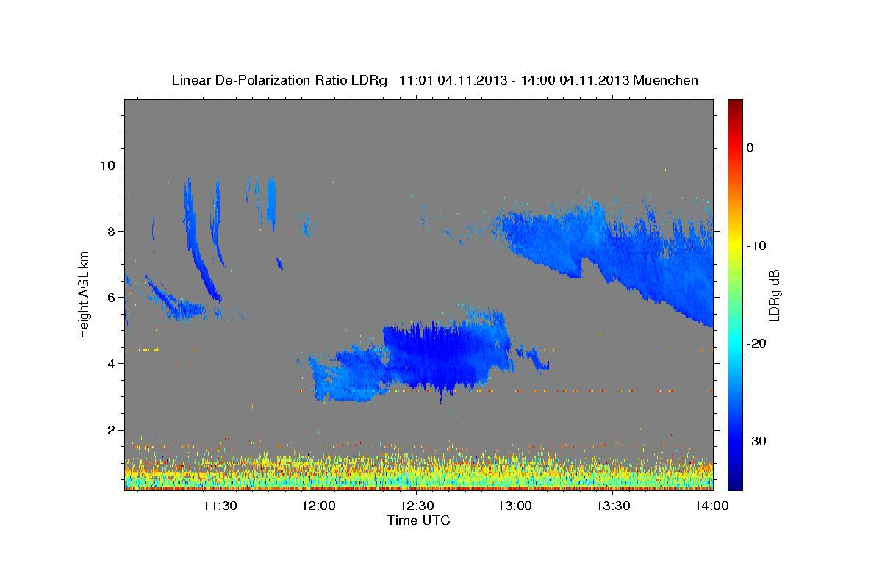Image resolution: width=882 pixels, height=588 pixels.
Task: Click the 'LDRg dB' colorbar label
Action: point(774,295)
